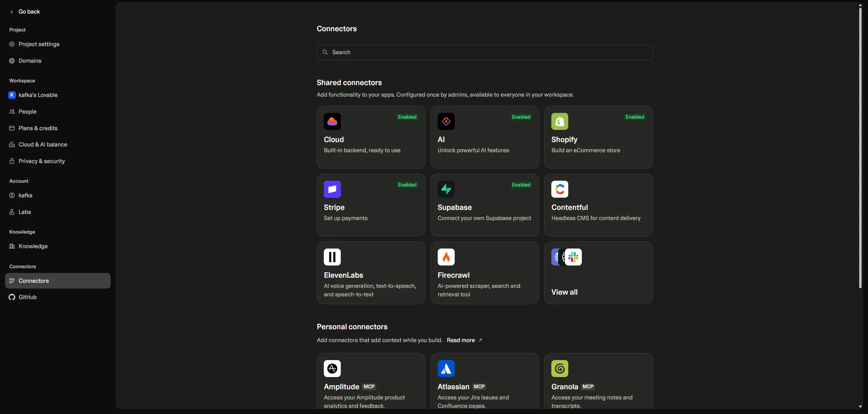Click the Go back chevron
The image size is (868, 414).
pos(12,11)
